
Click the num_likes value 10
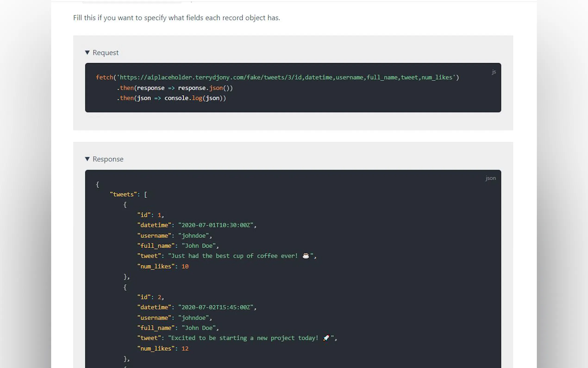185,266
